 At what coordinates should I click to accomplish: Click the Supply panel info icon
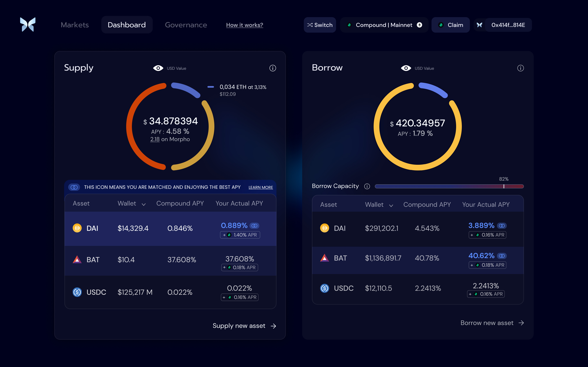(273, 68)
